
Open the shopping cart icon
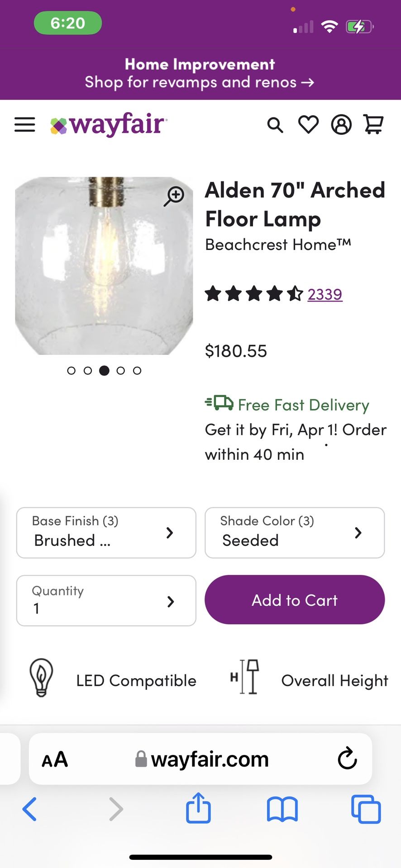click(x=374, y=125)
